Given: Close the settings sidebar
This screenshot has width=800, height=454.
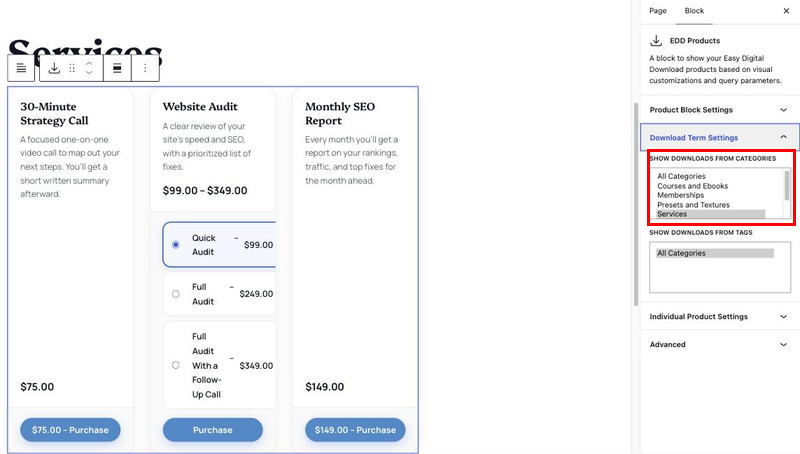Looking at the screenshot, I should (786, 11).
